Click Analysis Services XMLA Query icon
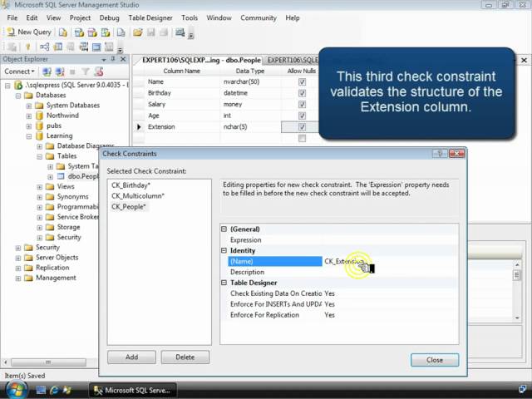Viewport: 532px width, 399px height. coord(106,32)
